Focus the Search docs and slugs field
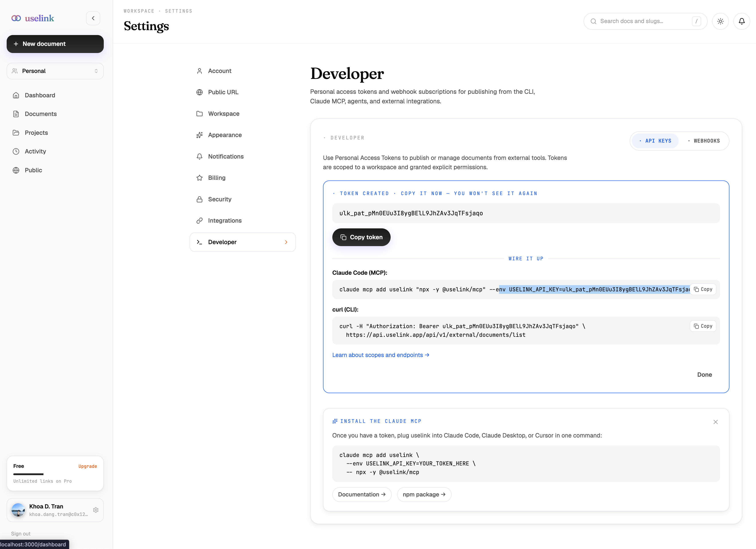Image resolution: width=756 pixels, height=549 pixels. coord(645,21)
